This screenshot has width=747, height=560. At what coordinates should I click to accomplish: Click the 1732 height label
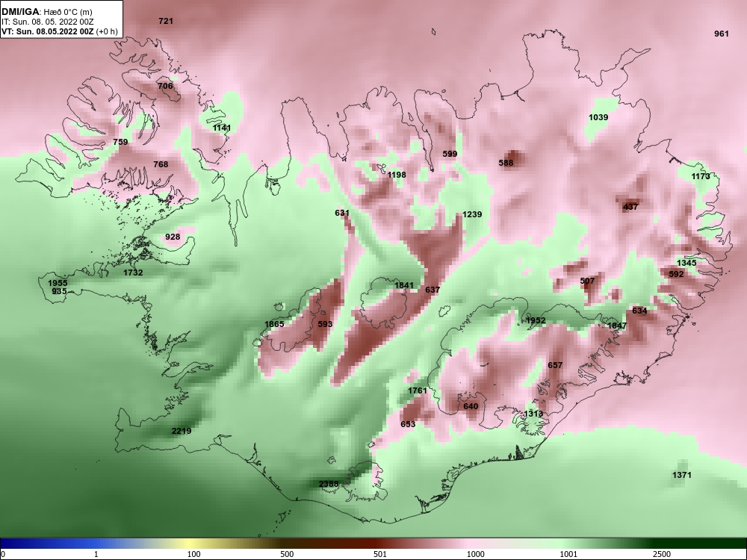pyautogui.click(x=133, y=273)
